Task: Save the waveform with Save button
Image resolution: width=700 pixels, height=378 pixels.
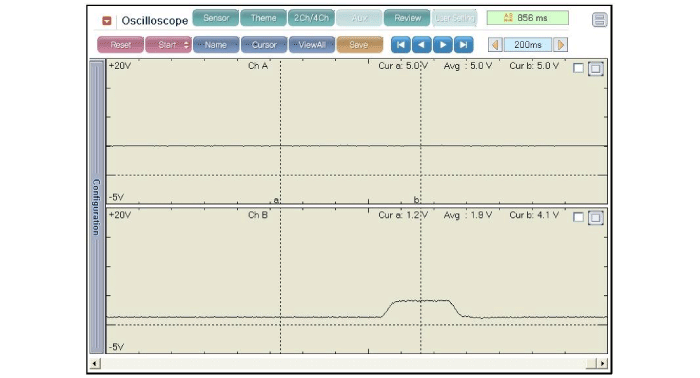Action: click(359, 45)
